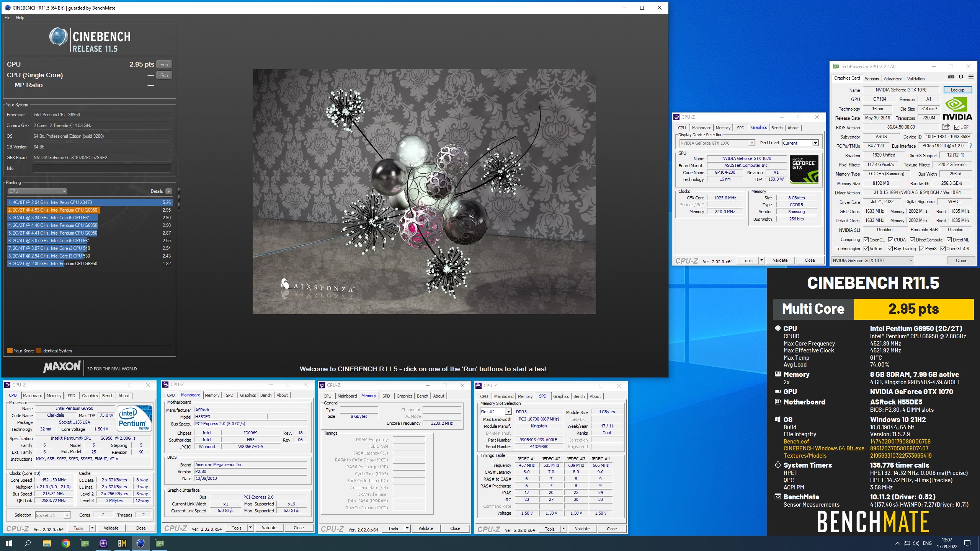Open the Validation tab in GPU-Z

click(x=916, y=78)
